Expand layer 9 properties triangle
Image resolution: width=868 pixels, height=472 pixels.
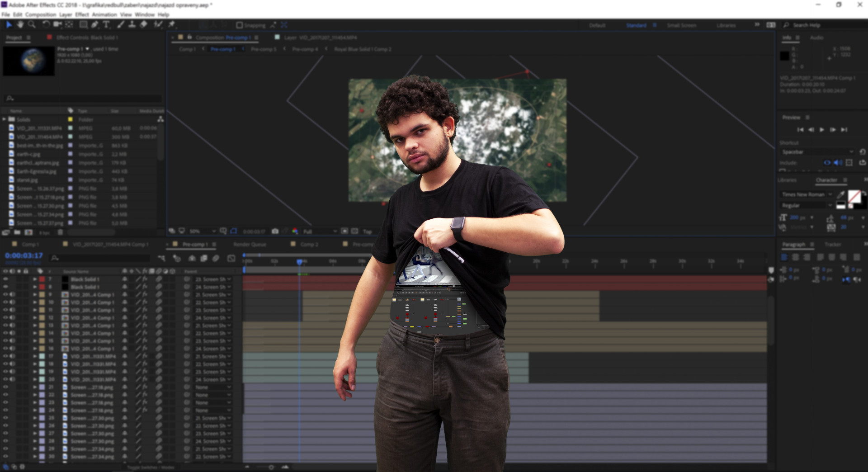coord(35,295)
